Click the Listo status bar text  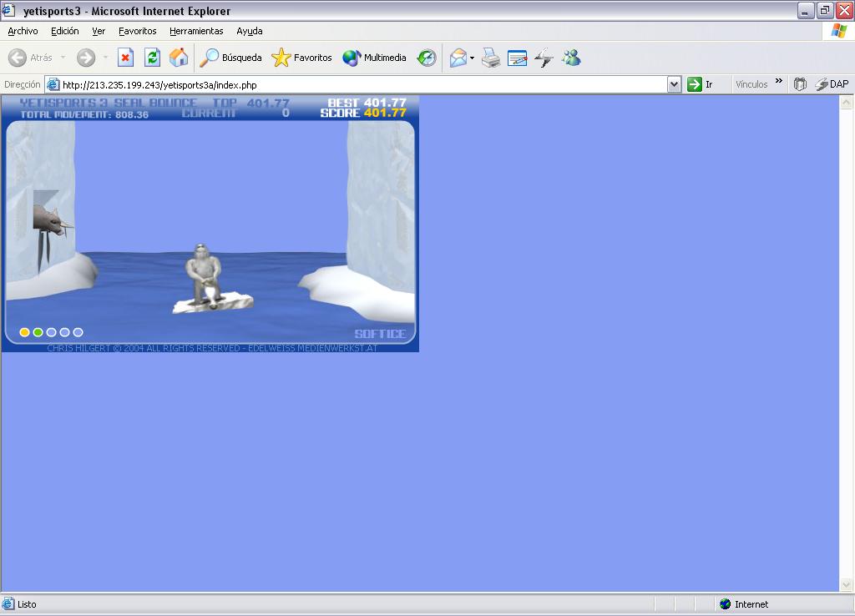click(x=27, y=604)
